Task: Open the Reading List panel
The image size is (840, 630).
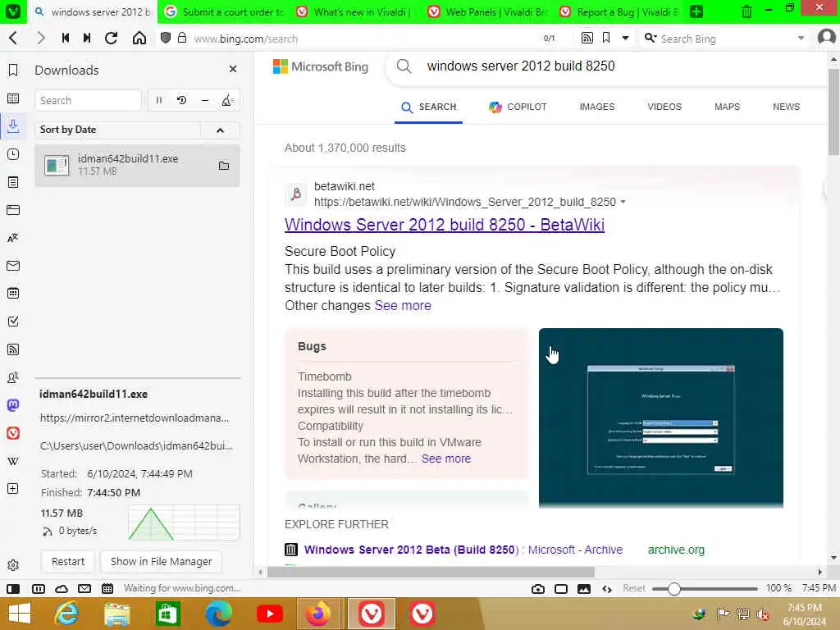Action: tap(13, 98)
